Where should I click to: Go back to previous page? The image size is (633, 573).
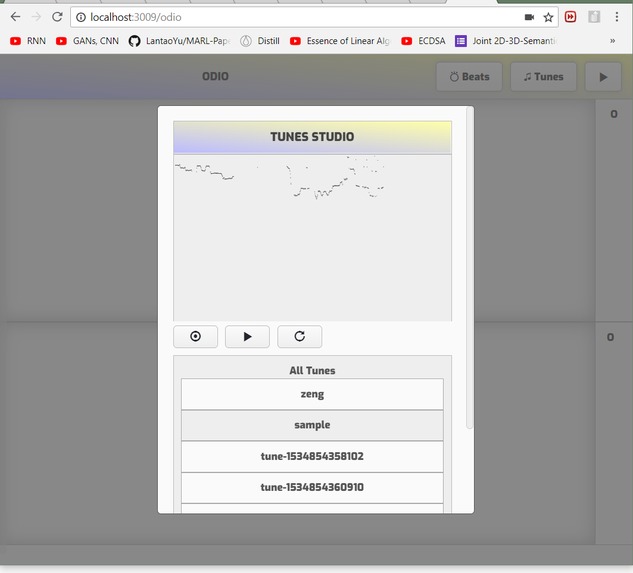15,17
